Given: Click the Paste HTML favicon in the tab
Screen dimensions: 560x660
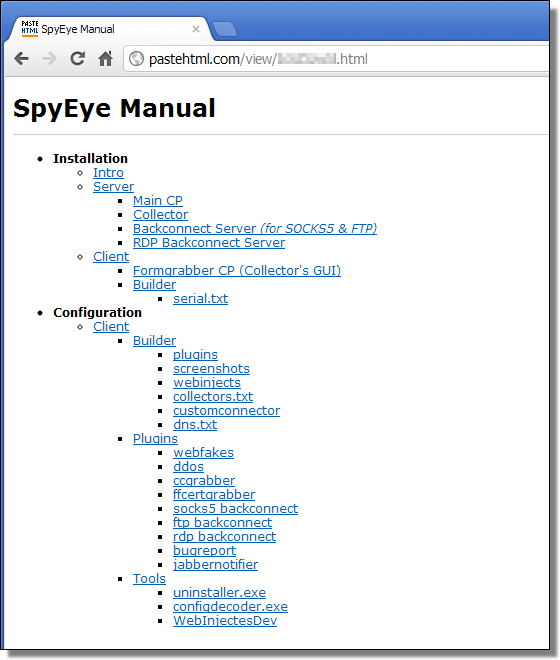Looking at the screenshot, I should coord(29,28).
